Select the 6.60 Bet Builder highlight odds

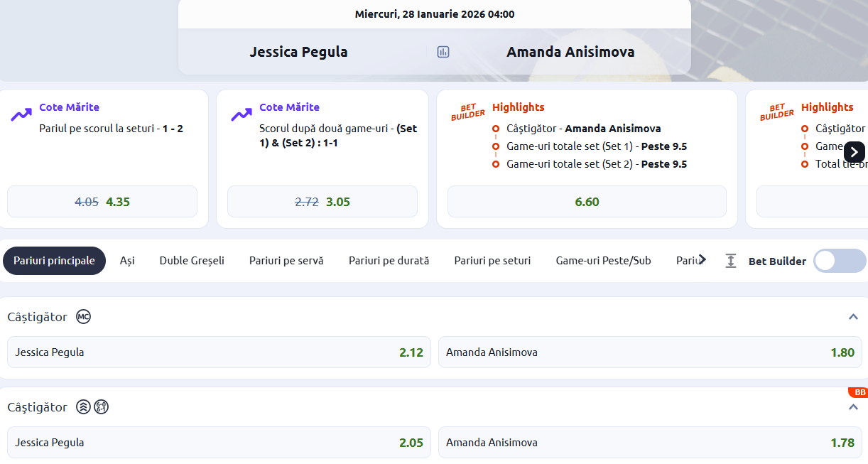click(587, 202)
